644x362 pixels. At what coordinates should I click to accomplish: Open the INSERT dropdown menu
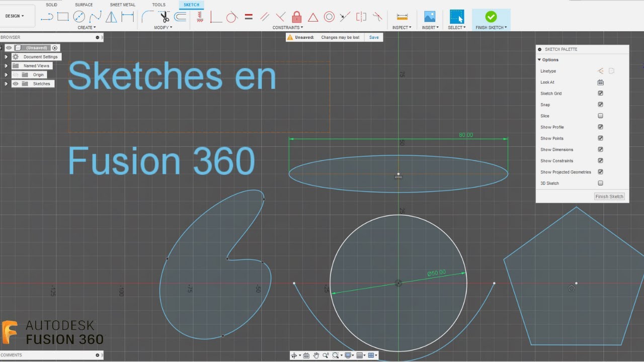[x=430, y=28]
